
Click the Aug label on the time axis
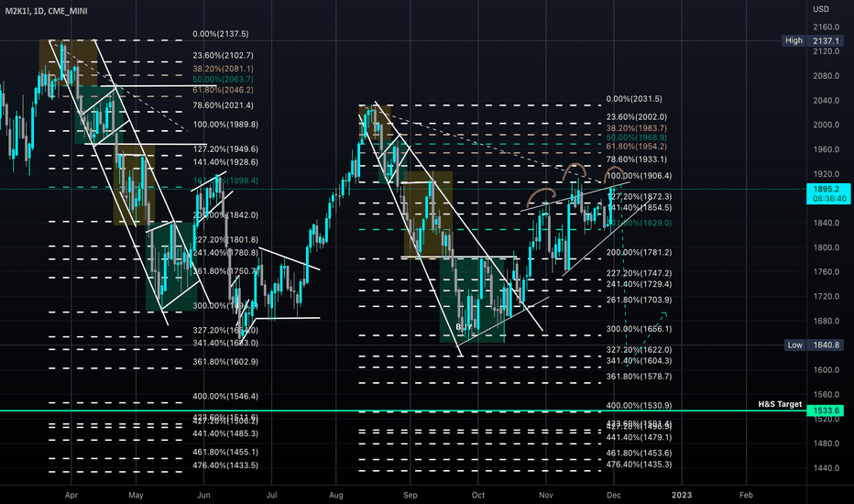(336, 495)
